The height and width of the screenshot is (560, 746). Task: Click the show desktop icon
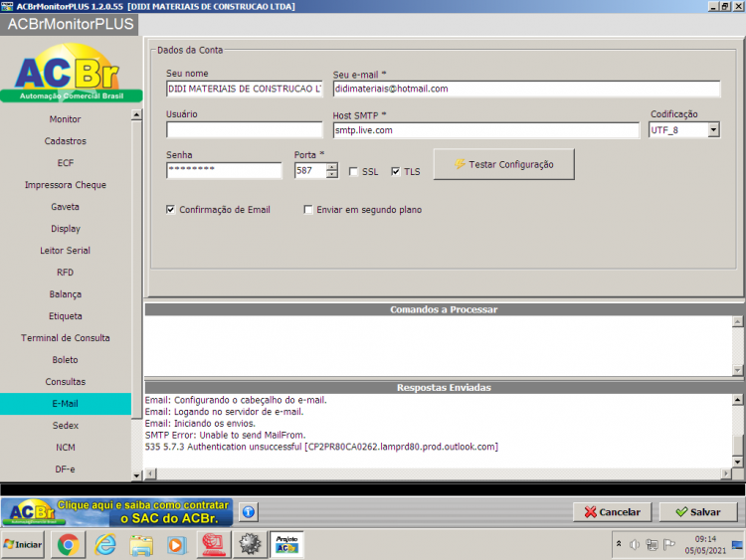click(x=737, y=545)
